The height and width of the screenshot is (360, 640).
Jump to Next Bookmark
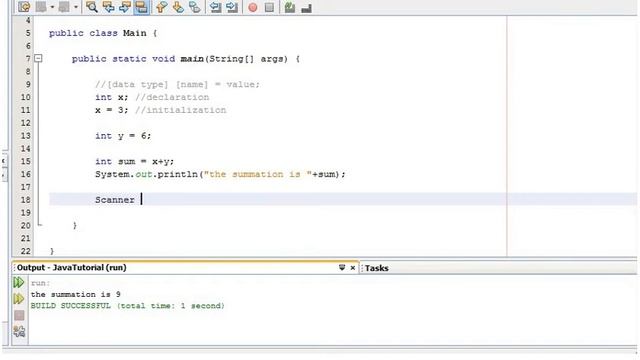tap(178, 7)
